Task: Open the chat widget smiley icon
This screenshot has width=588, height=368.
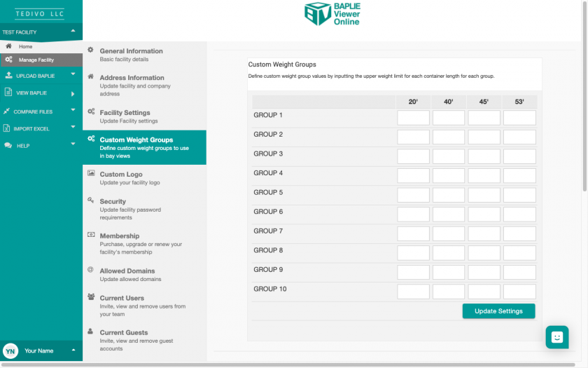Action: [x=557, y=337]
